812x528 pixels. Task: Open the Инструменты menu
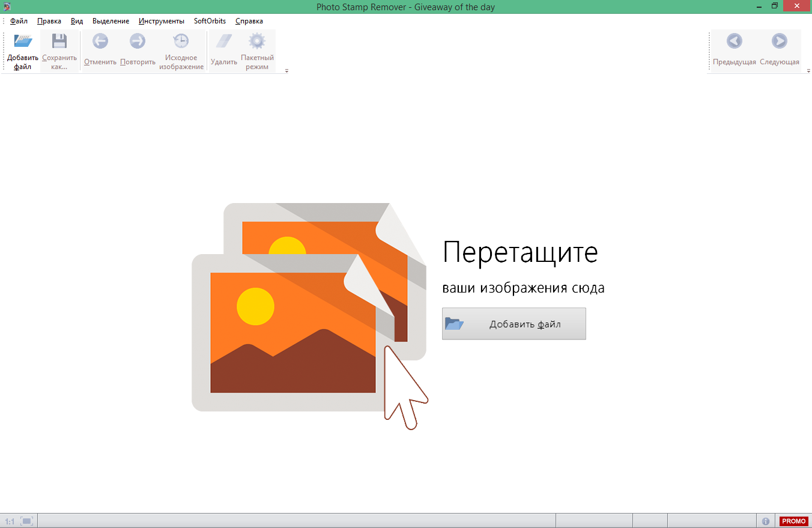pyautogui.click(x=162, y=21)
